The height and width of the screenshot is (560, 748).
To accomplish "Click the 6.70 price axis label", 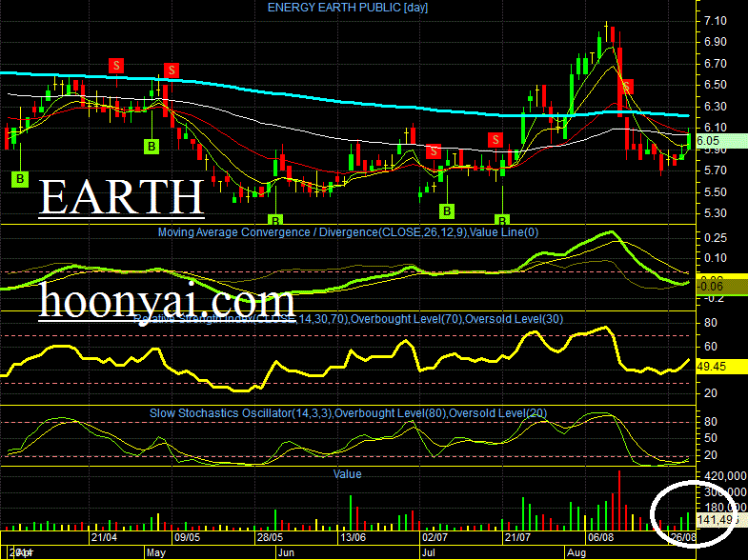I will [715, 64].
